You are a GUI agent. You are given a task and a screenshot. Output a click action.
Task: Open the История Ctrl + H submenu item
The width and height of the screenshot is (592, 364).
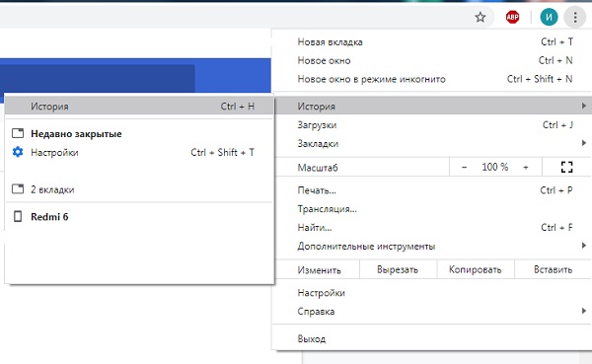point(139,107)
